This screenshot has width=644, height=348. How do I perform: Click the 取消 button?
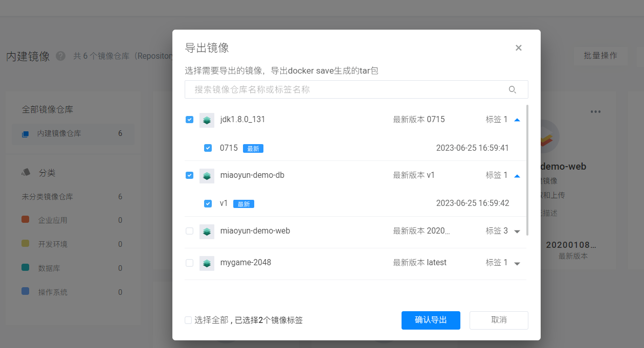[498, 320]
